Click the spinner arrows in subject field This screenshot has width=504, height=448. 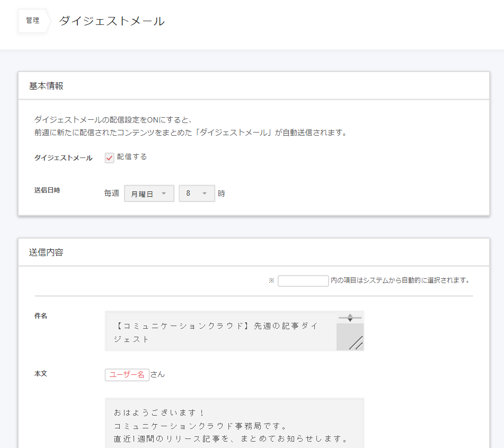point(350,318)
